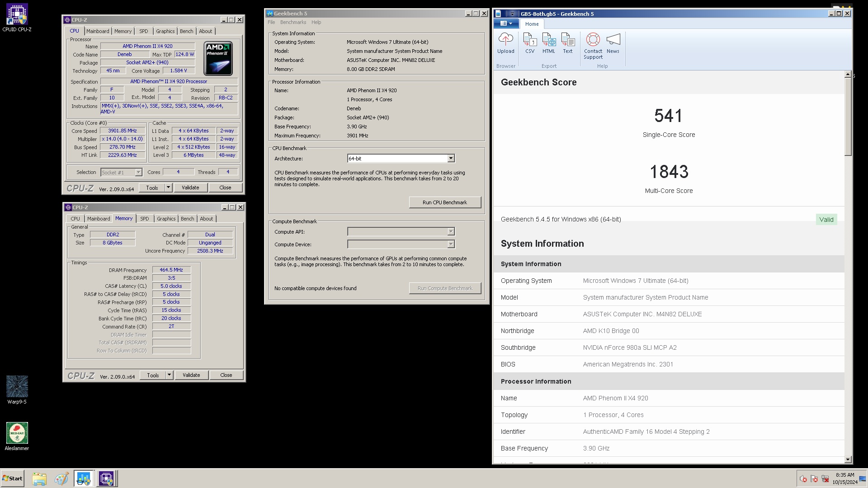Click the Motherboard row ASUSTeK M4N82 DELUXE
This screenshot has width=868, height=488.
coord(668,314)
